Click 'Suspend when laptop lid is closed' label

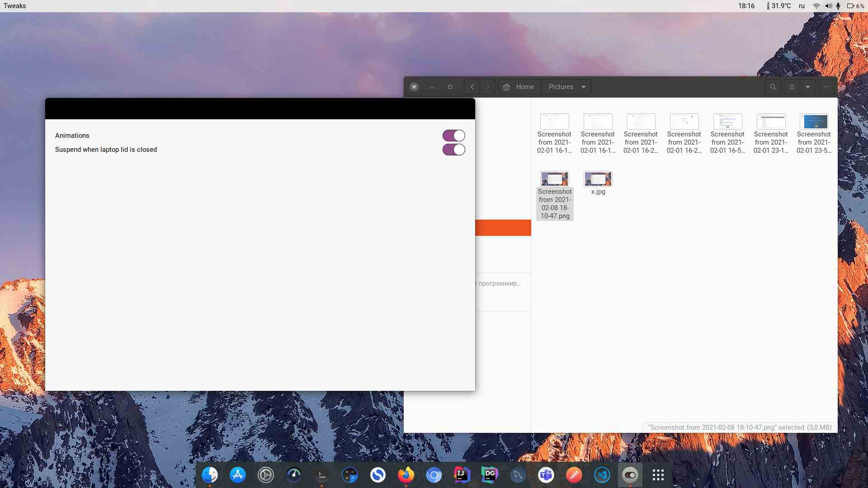(106, 150)
